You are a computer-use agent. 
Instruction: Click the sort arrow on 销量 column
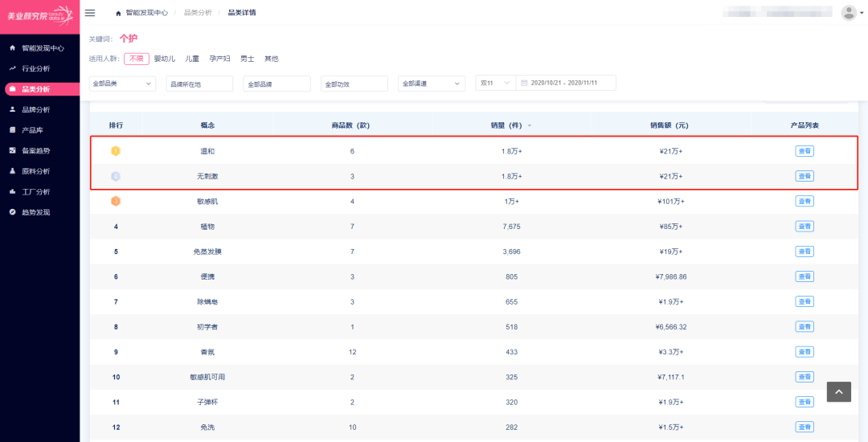[529, 126]
